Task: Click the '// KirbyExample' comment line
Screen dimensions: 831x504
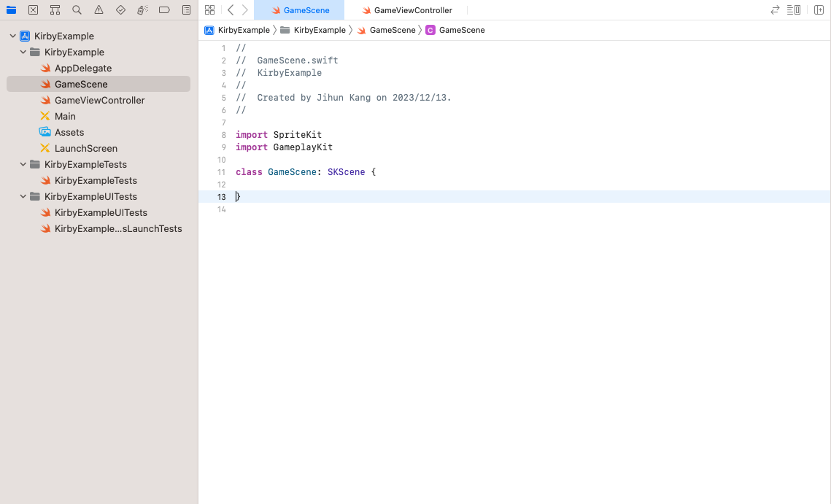Action: [x=279, y=73]
